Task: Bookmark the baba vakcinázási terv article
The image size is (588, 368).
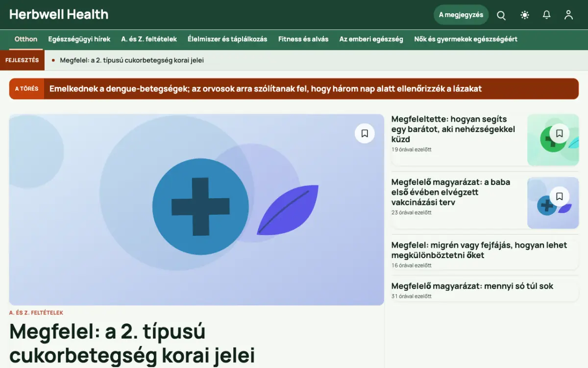Action: point(559,196)
